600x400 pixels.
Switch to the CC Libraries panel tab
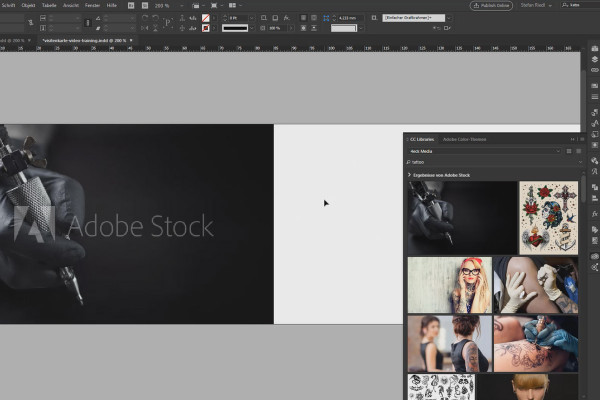[x=422, y=139]
